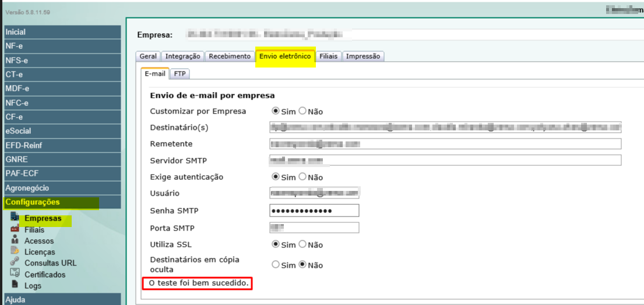Image resolution: width=644 pixels, height=305 pixels.
Task: Select Não for Utiliza SSL
Action: tap(302, 244)
